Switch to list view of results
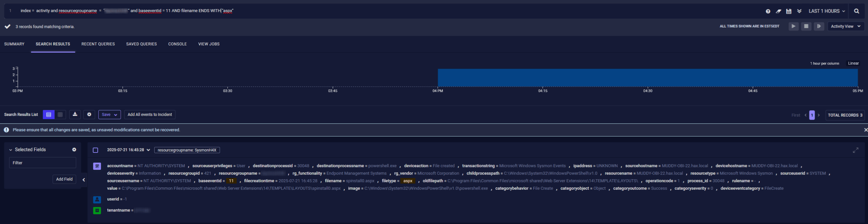This screenshot has height=224, width=868. click(x=48, y=115)
